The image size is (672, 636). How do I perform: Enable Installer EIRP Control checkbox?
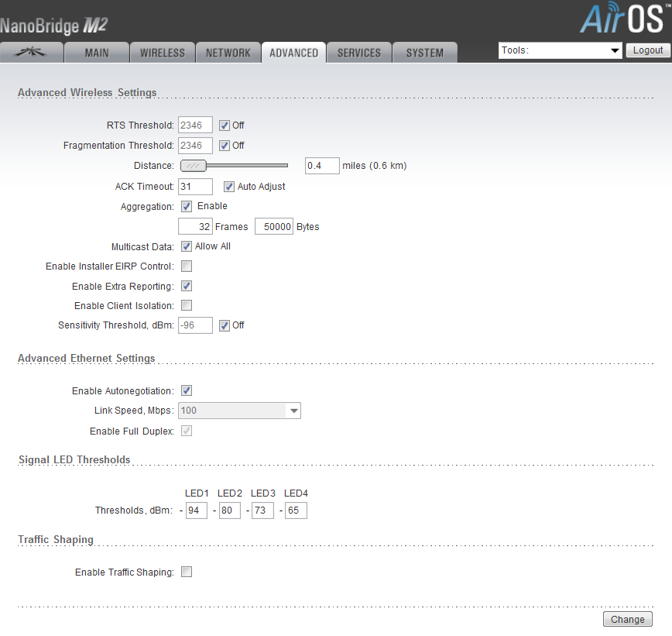[x=187, y=266]
